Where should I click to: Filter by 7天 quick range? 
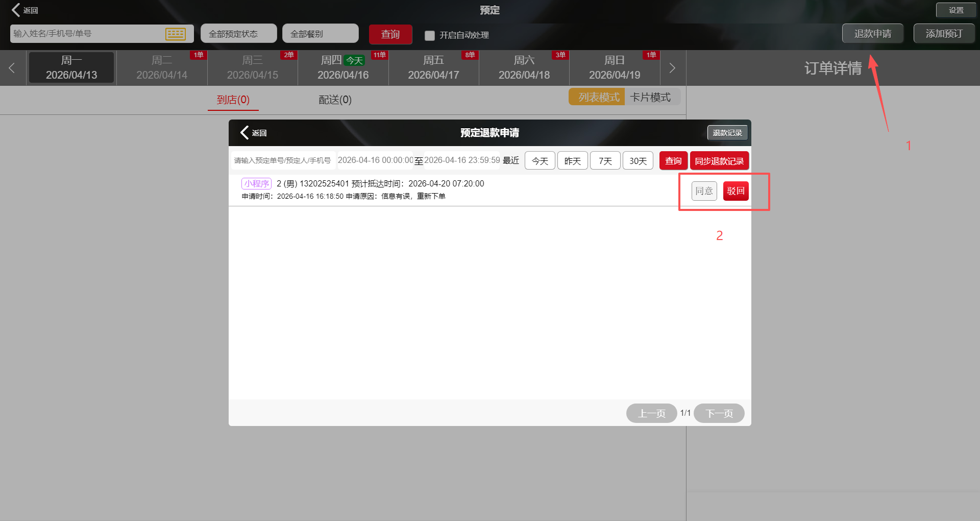pos(605,161)
